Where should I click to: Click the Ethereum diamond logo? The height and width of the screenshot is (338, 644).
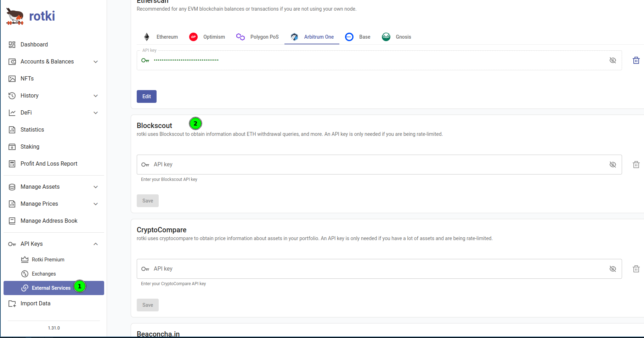click(147, 37)
